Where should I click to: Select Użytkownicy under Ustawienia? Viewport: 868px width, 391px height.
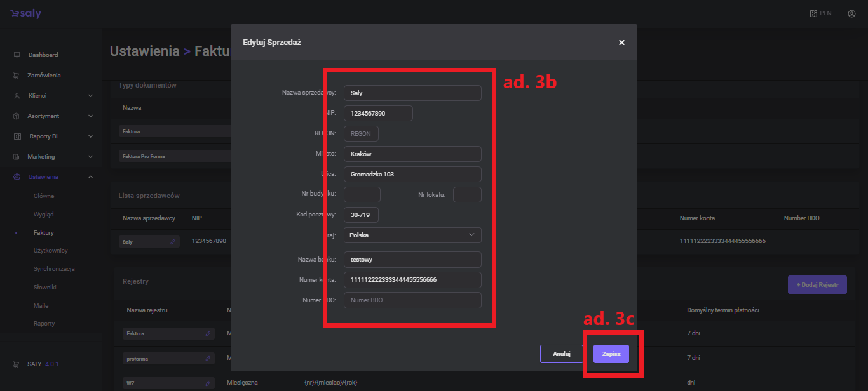(50, 251)
